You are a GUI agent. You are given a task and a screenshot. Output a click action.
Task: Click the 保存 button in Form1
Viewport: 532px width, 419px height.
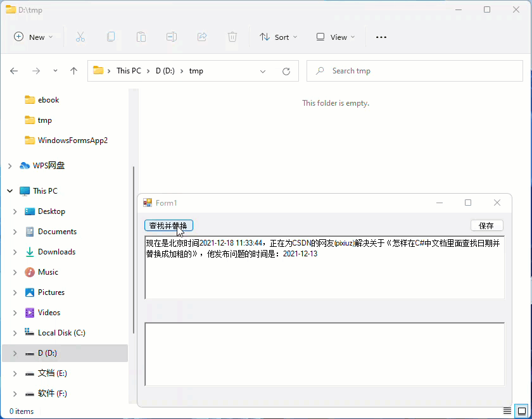coord(486,226)
